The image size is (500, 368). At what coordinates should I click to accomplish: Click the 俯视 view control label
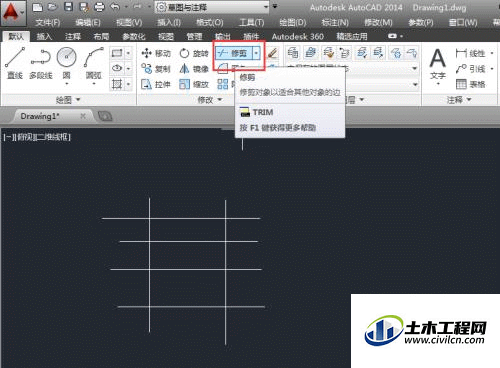(24, 137)
